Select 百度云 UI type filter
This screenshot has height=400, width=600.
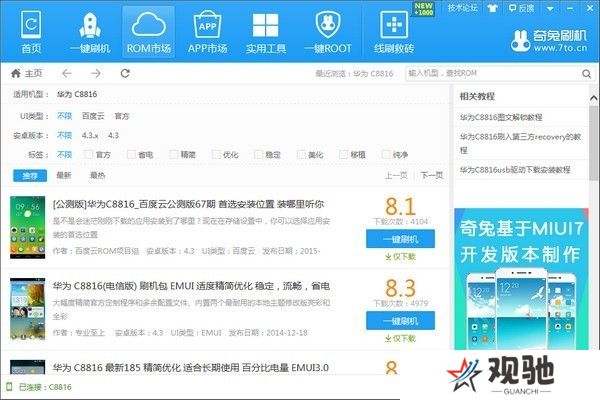(x=93, y=116)
